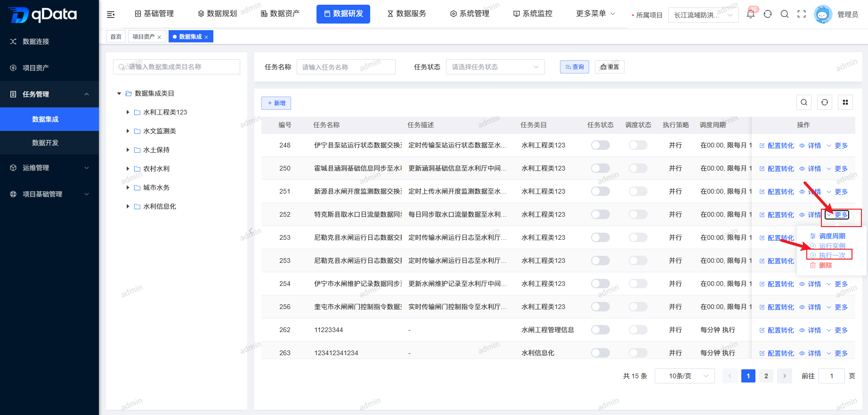Open 所属项目 project dropdown
868x415 pixels.
(703, 15)
